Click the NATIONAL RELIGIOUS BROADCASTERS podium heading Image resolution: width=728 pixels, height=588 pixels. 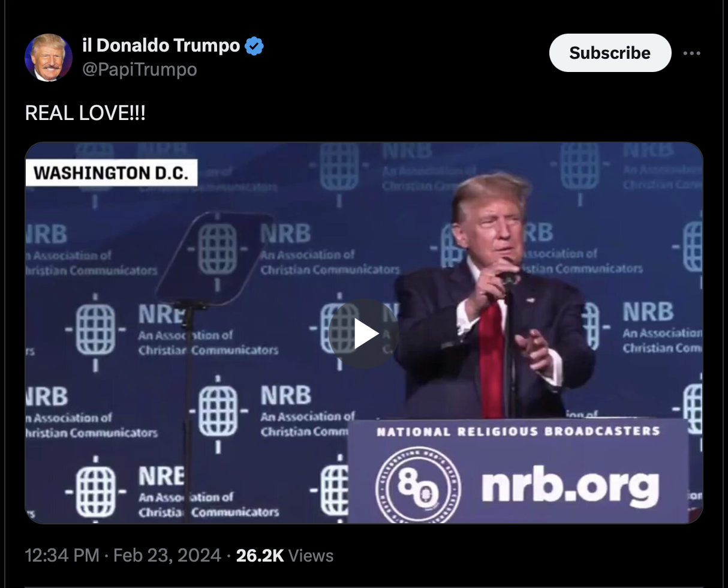point(518,431)
